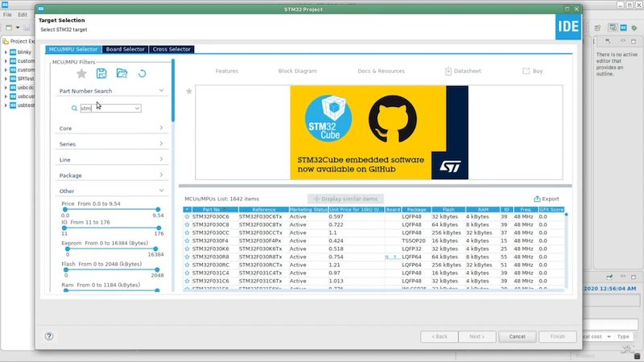This screenshot has width=644, height=362.
Task: Toggle favorite star for STM32F030CC
Action: point(187,232)
